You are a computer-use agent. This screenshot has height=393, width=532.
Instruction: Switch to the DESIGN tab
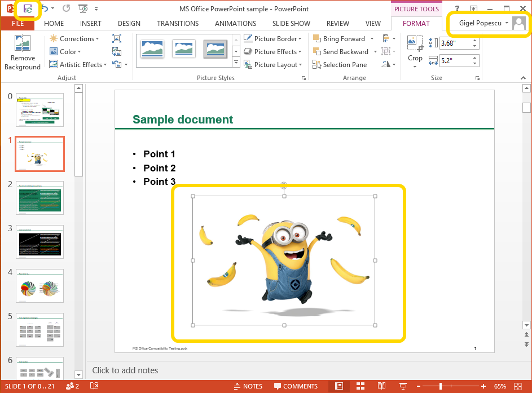click(129, 23)
